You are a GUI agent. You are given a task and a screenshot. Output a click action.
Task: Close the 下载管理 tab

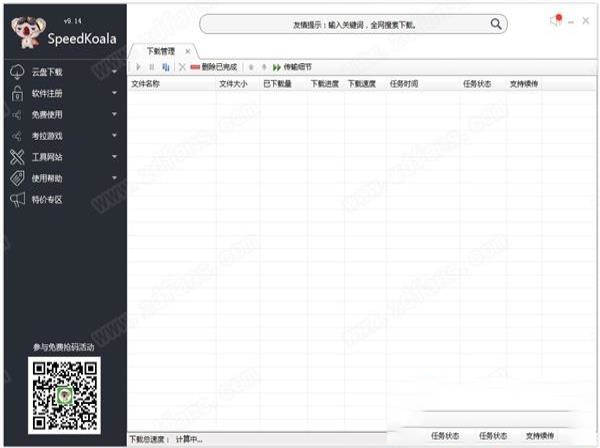click(187, 50)
